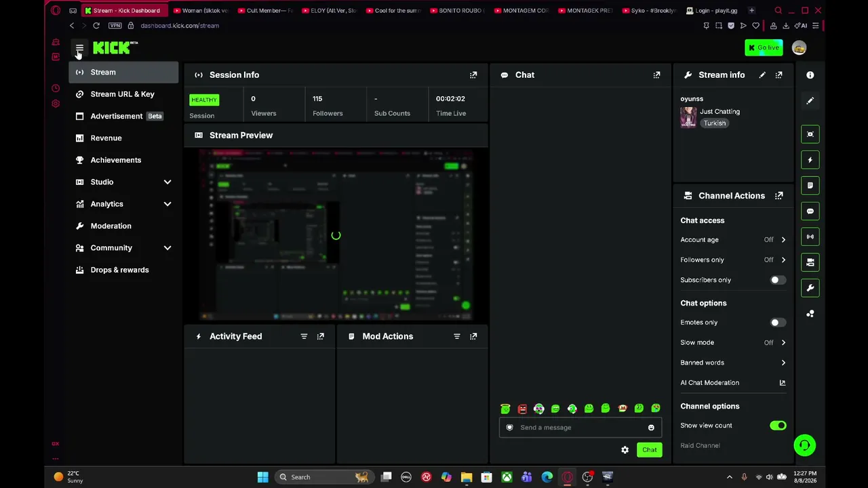This screenshot has height=488, width=868.
Task: Open a new browser tab
Action: point(751,11)
